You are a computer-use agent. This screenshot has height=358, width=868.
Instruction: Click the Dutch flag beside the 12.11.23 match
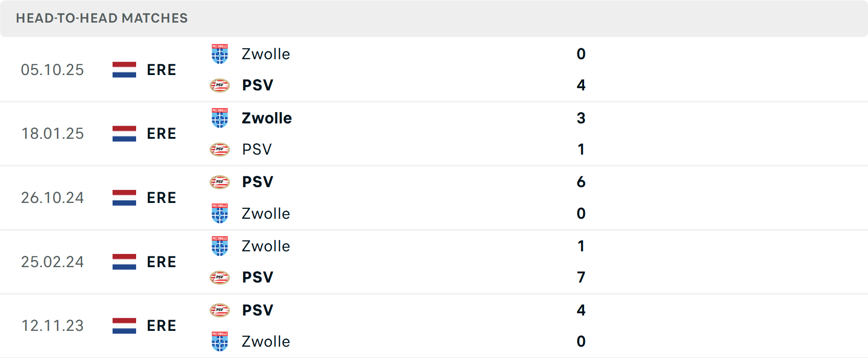pos(124,325)
